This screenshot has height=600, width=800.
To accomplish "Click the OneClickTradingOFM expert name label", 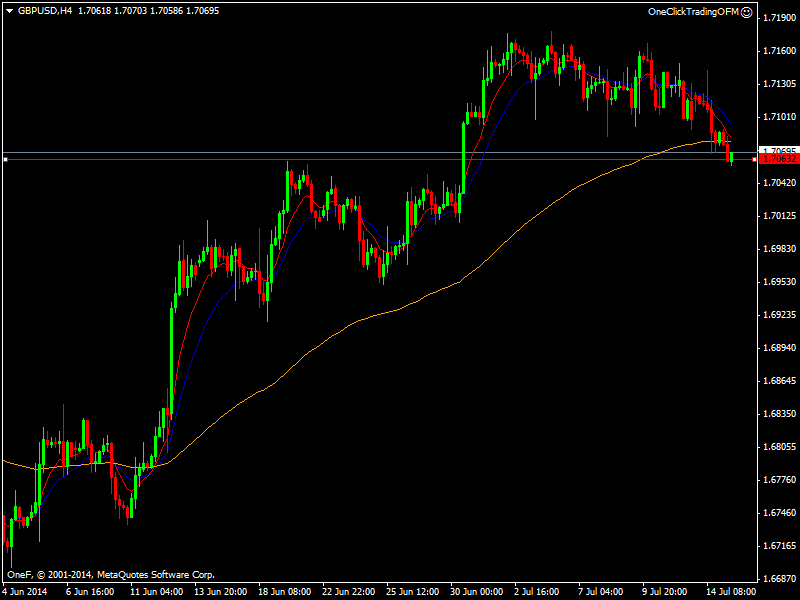I will tap(693, 12).
